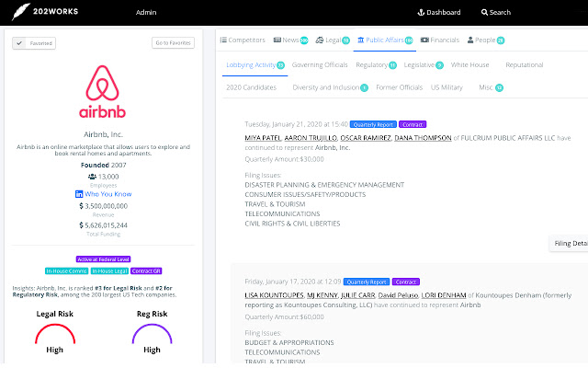Click the Legal scales icon
The image size is (588, 368).
pyautogui.click(x=320, y=40)
